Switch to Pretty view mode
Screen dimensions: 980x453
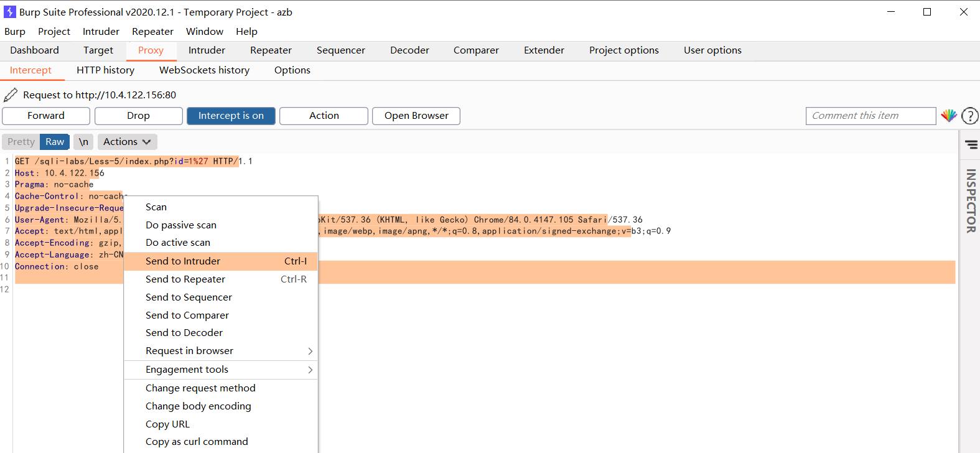[x=21, y=142]
